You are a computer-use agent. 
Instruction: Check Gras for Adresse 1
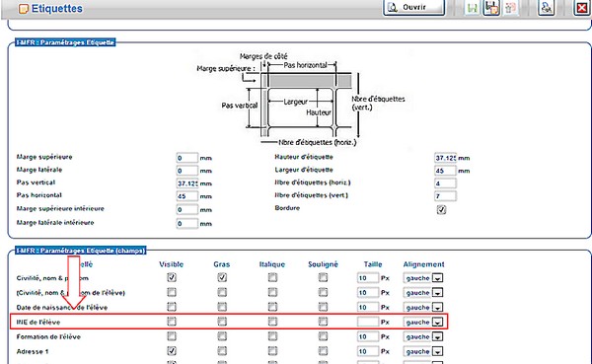(222, 351)
